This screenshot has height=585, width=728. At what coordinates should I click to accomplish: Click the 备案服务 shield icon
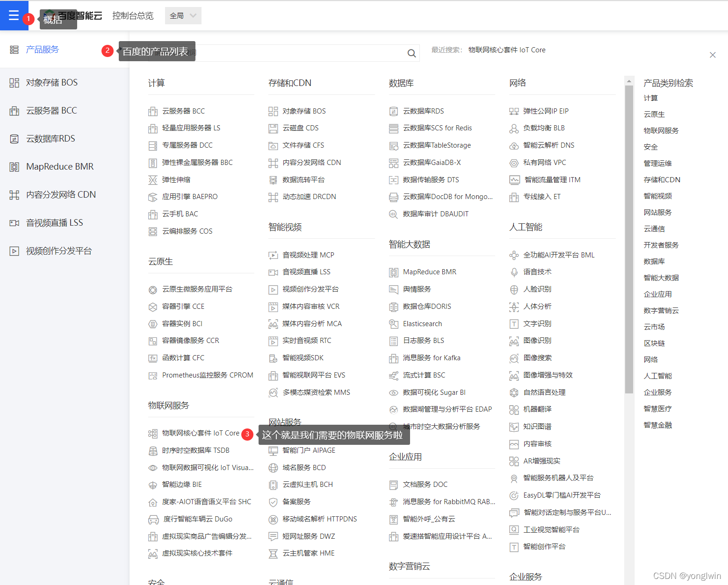tap(273, 502)
